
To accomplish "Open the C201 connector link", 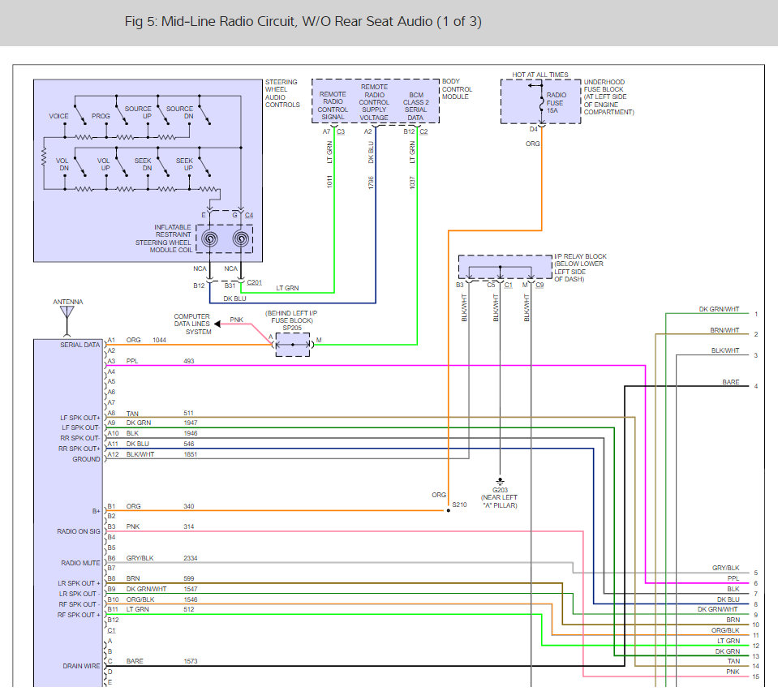I will pyautogui.click(x=254, y=282).
